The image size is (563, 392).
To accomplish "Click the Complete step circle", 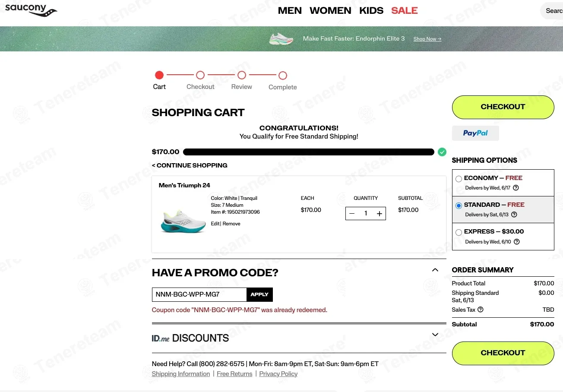I will click(x=283, y=76).
